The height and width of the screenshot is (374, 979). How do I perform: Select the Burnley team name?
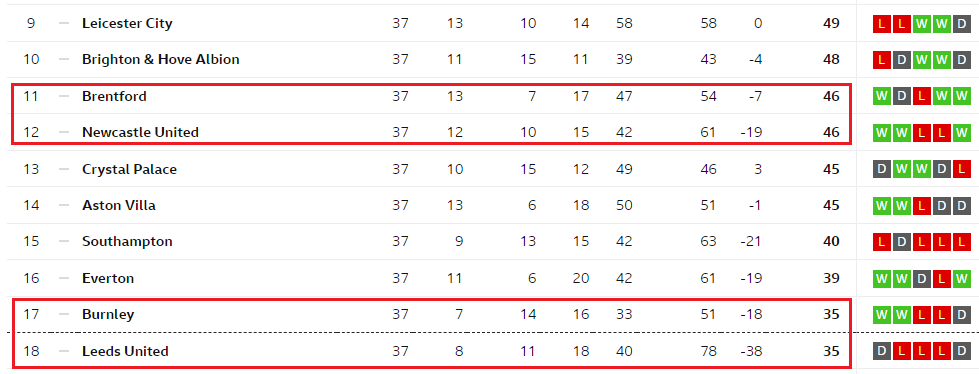pyautogui.click(x=108, y=315)
